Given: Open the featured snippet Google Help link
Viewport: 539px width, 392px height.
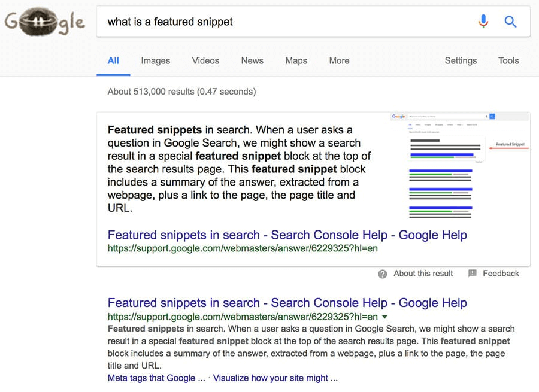Looking at the screenshot, I should [x=287, y=235].
